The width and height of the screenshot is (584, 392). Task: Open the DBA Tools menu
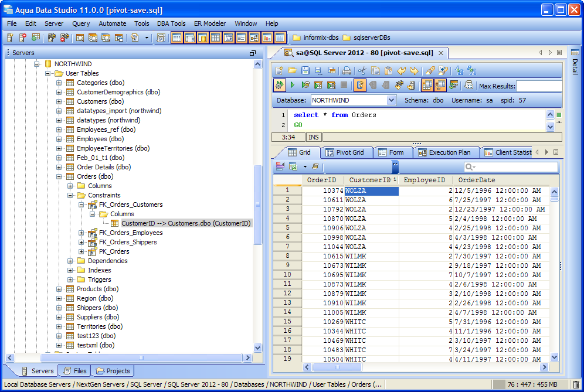[x=171, y=23]
